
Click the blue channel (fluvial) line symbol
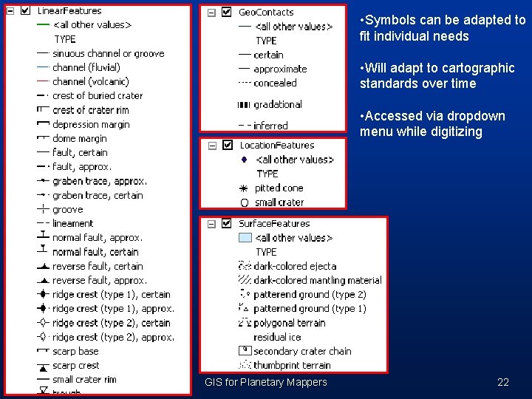[43, 67]
